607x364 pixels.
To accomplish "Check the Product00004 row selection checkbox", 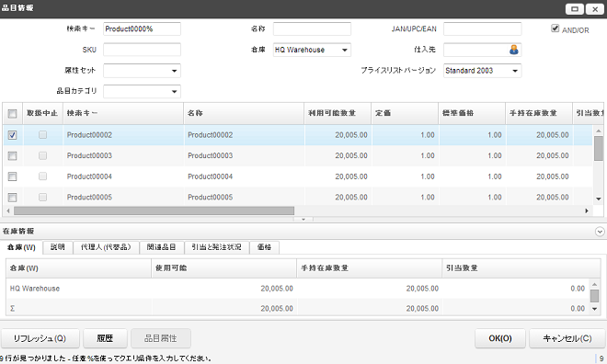I will pos(12,176).
